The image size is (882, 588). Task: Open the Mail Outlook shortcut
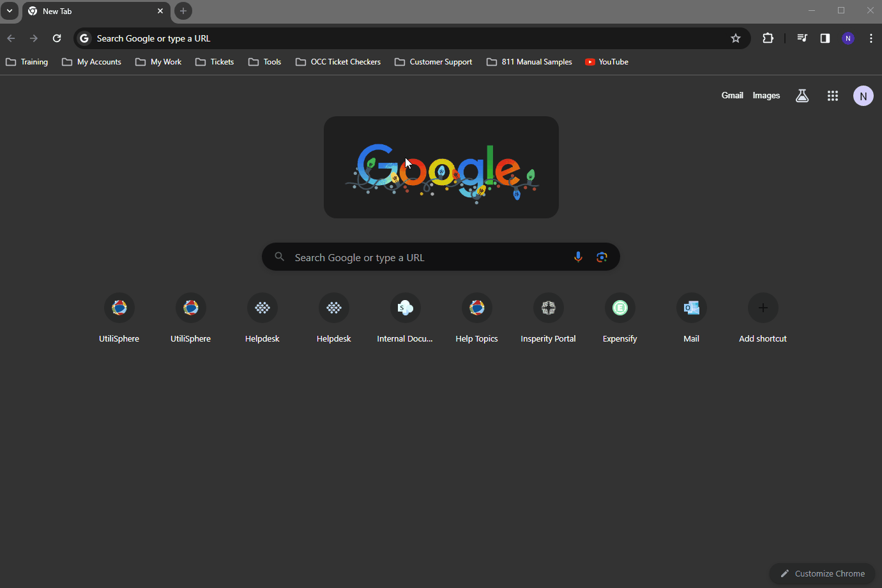(691, 319)
